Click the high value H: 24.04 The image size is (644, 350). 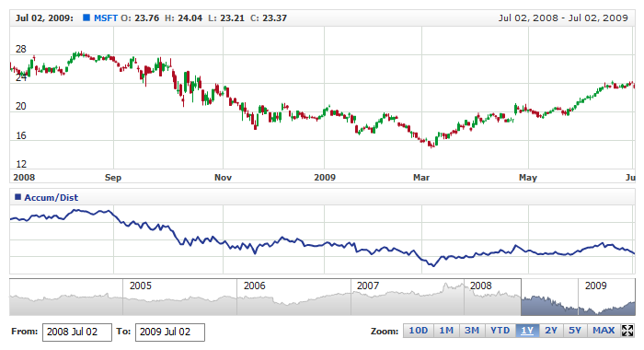pyautogui.click(x=183, y=18)
